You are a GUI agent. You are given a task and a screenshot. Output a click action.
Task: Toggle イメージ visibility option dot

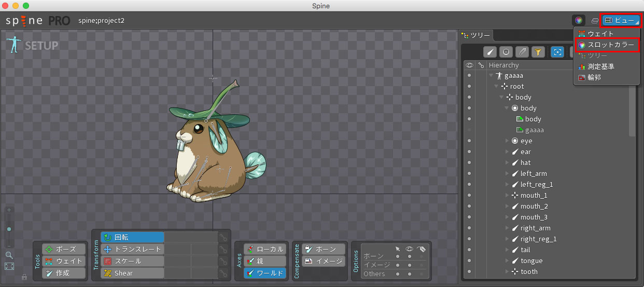click(x=410, y=265)
